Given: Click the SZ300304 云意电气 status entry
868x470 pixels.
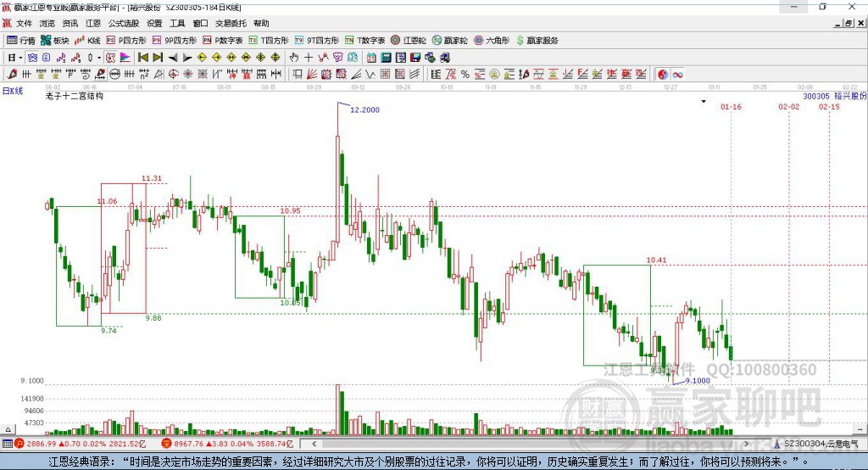Looking at the screenshot, I should coord(816,444).
